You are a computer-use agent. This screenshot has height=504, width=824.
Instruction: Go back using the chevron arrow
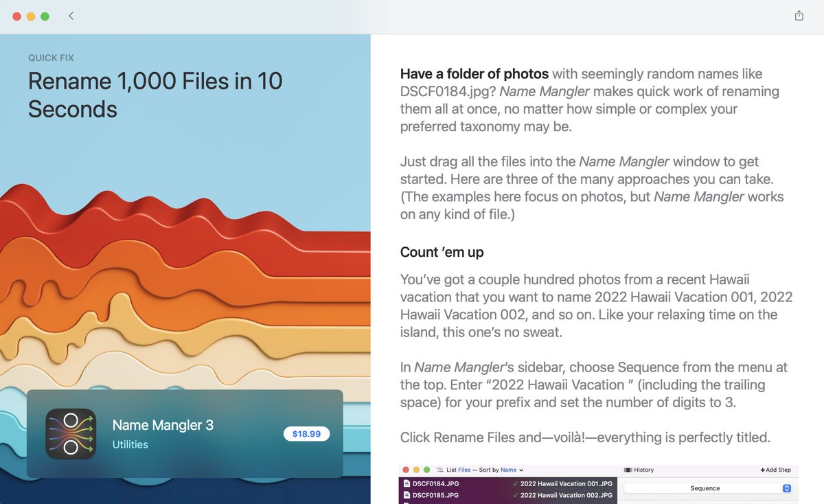click(71, 16)
